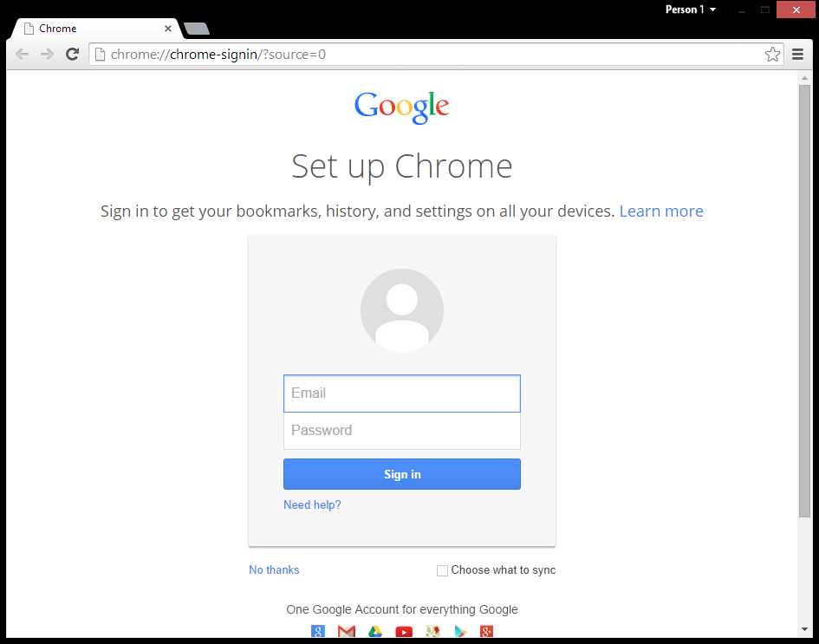This screenshot has height=644, width=819.
Task: Open the Chrome hamburger menu
Action: [x=797, y=55]
